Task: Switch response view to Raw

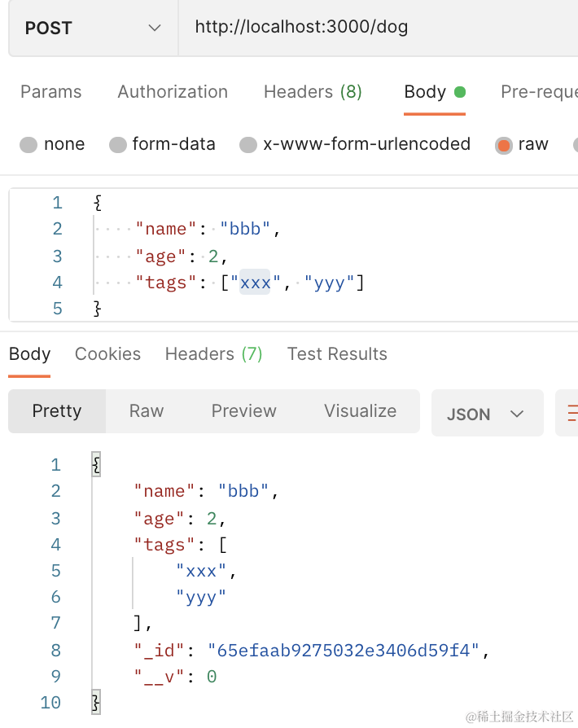Action: 147,411
